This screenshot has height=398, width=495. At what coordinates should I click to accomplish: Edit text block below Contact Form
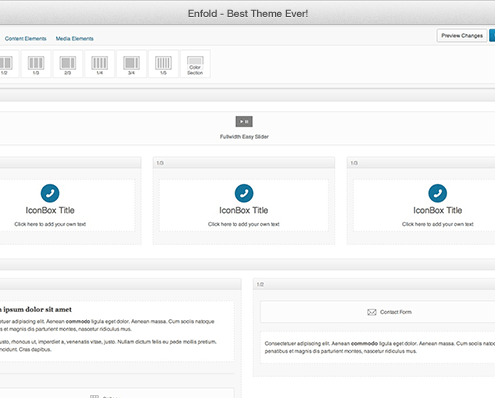tap(377, 347)
